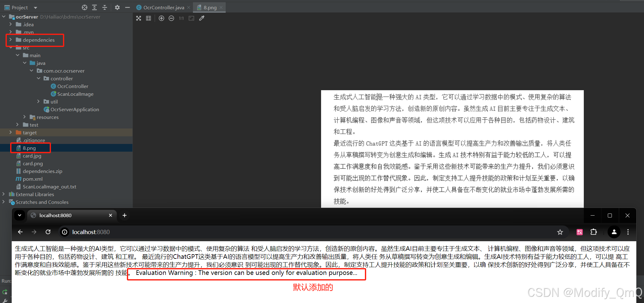Open the Project panel settings gear
Viewport: 644px width, 303px height.
point(117,7)
